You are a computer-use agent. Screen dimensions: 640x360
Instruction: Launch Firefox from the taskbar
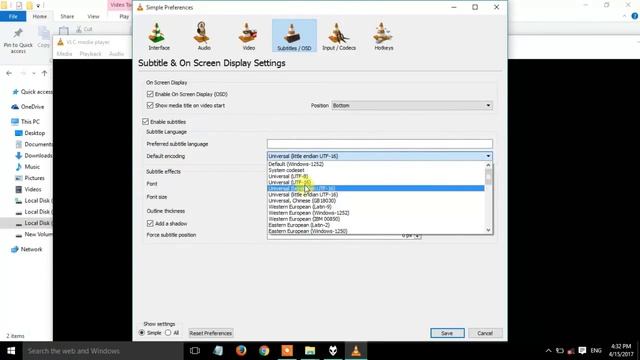click(241, 351)
